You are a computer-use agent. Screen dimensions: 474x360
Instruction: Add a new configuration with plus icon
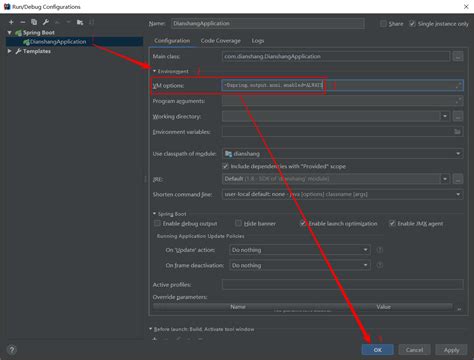click(x=11, y=22)
